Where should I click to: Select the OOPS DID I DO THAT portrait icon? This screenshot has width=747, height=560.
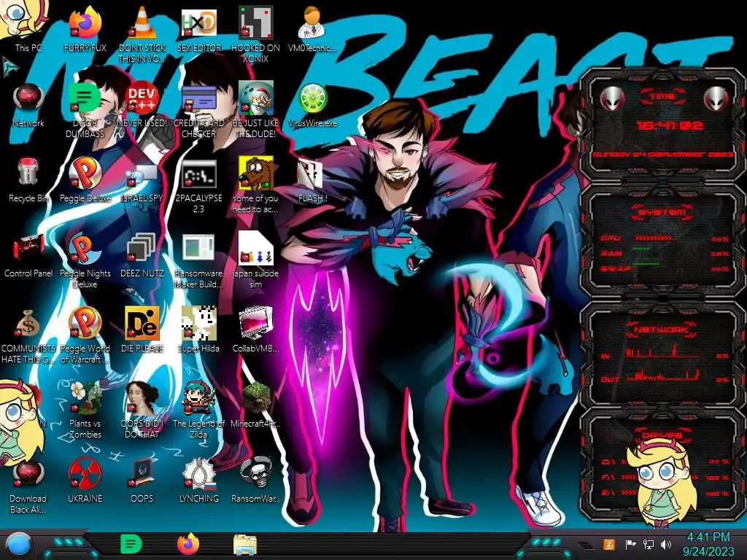click(x=142, y=411)
